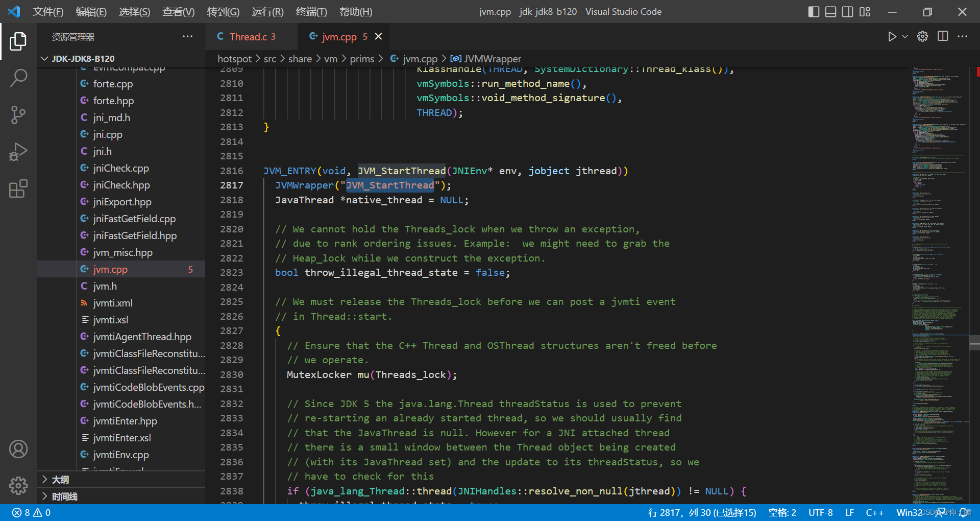Viewport: 980px width, 521px height.
Task: Open jniCheck.hpp file
Action: click(x=121, y=185)
